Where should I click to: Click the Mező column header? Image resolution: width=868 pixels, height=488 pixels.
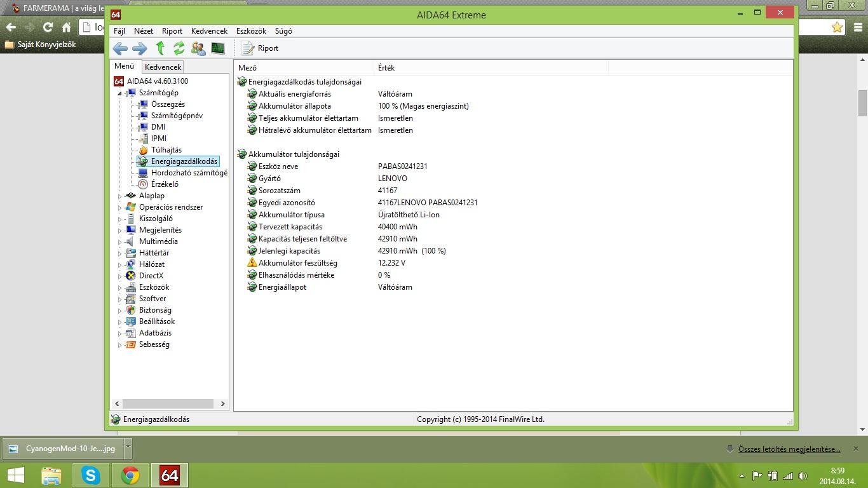[304, 67]
